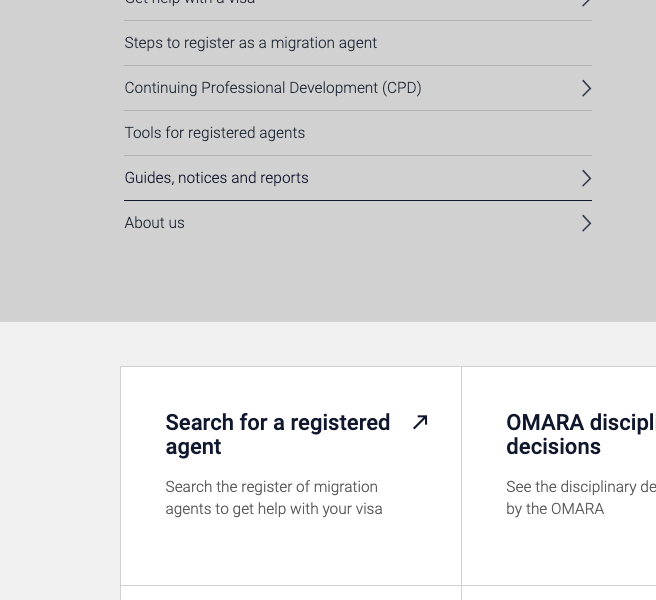The width and height of the screenshot is (656, 600).
Task: Expand the Continuing Professional Development chevron
Action: click(x=586, y=88)
